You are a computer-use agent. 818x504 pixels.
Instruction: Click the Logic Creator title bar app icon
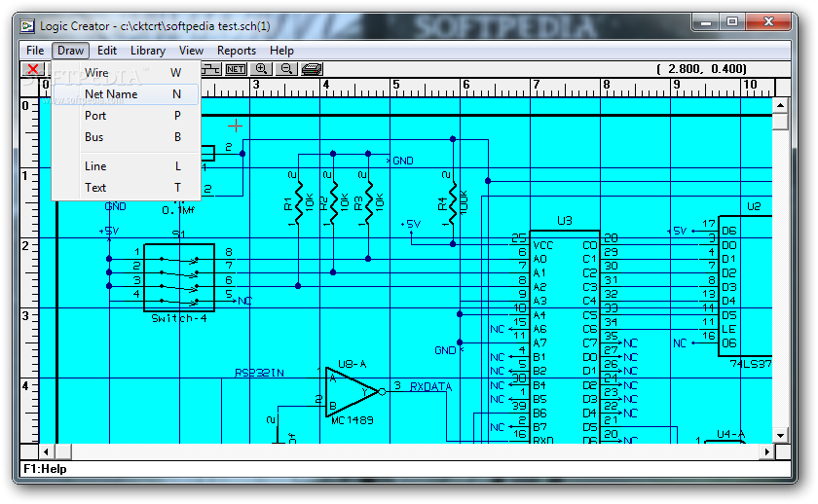coord(27,26)
